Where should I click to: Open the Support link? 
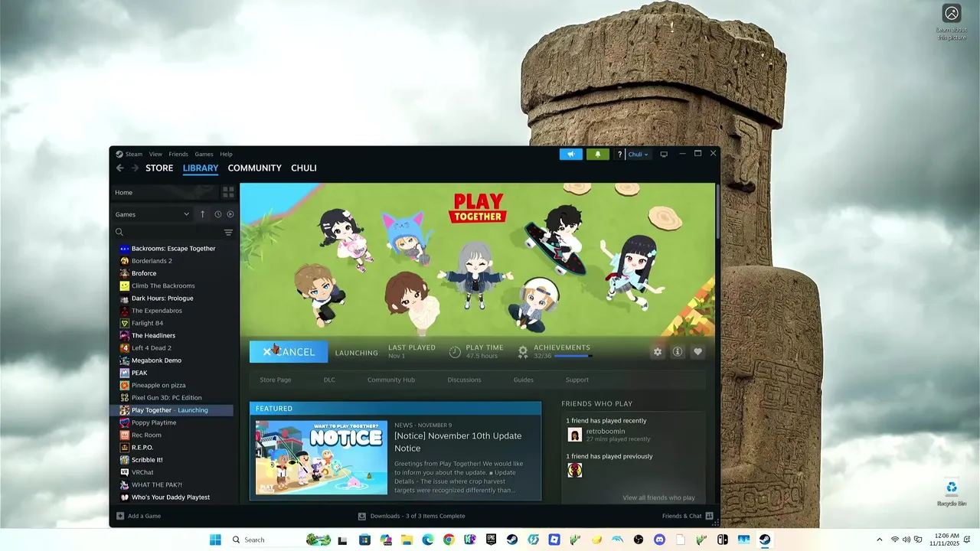pos(577,380)
